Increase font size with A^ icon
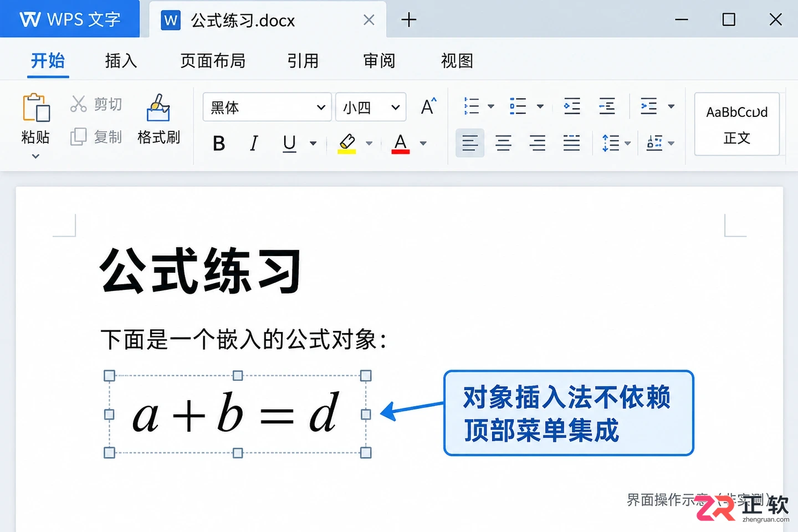 428,106
